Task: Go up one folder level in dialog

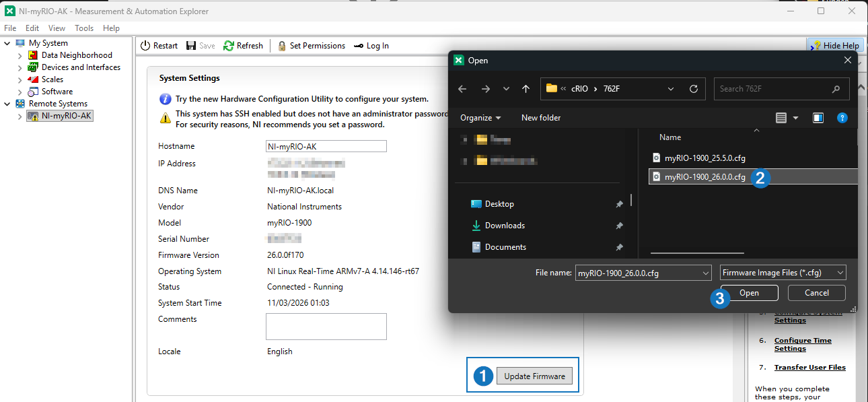Action: point(526,89)
